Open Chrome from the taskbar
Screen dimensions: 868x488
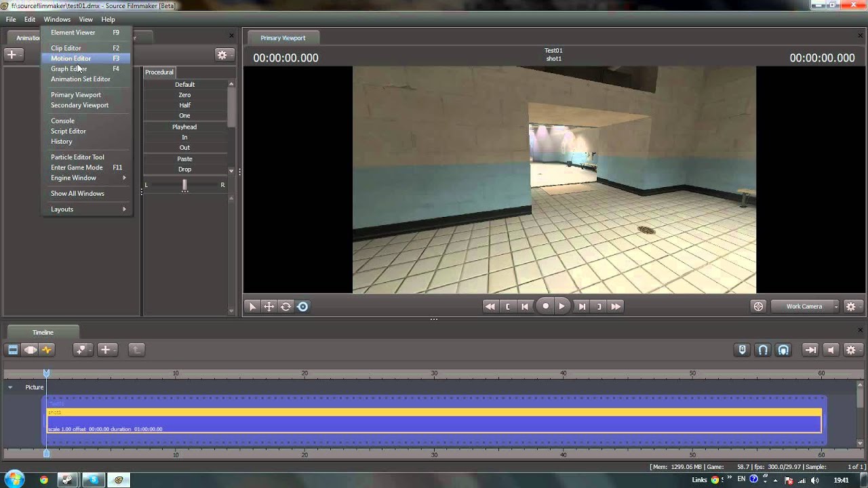[44, 480]
